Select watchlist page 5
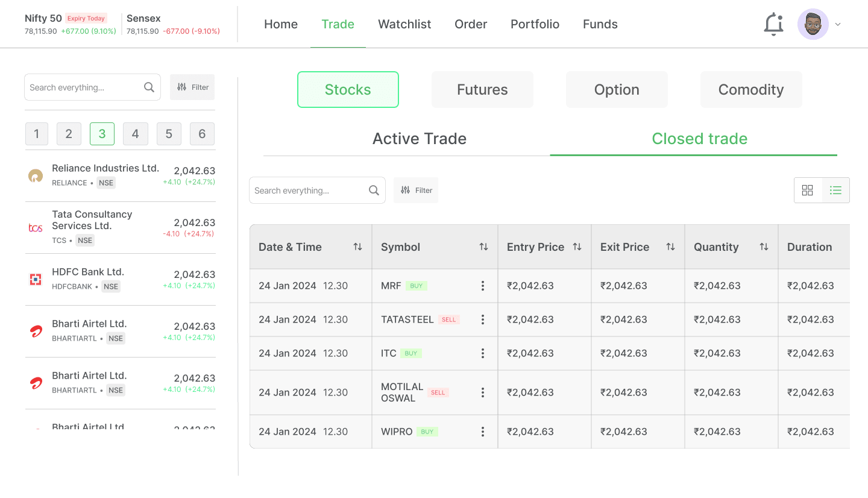Screen dimensions: 868x498 point(169,134)
